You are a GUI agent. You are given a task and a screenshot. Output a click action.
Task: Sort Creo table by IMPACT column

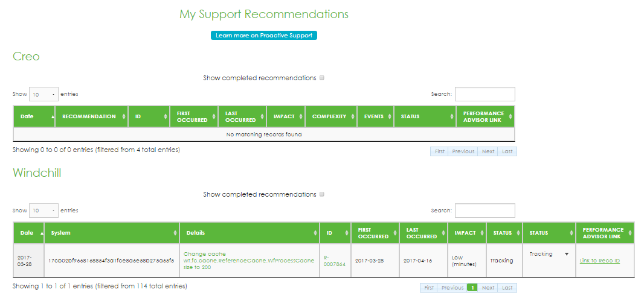(x=286, y=116)
